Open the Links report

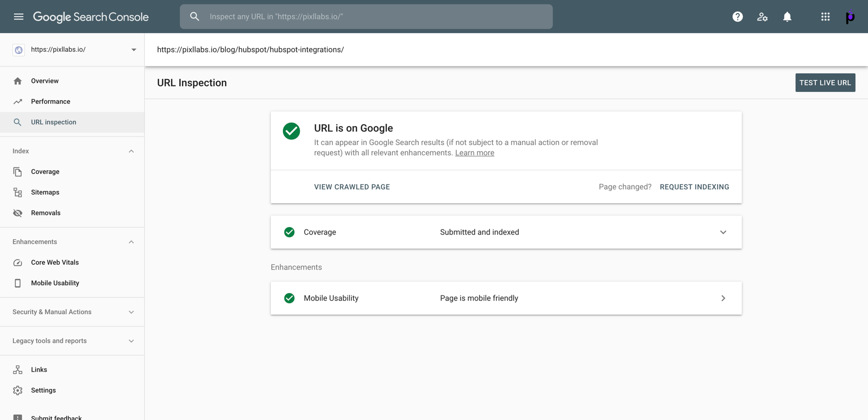(x=72, y=369)
